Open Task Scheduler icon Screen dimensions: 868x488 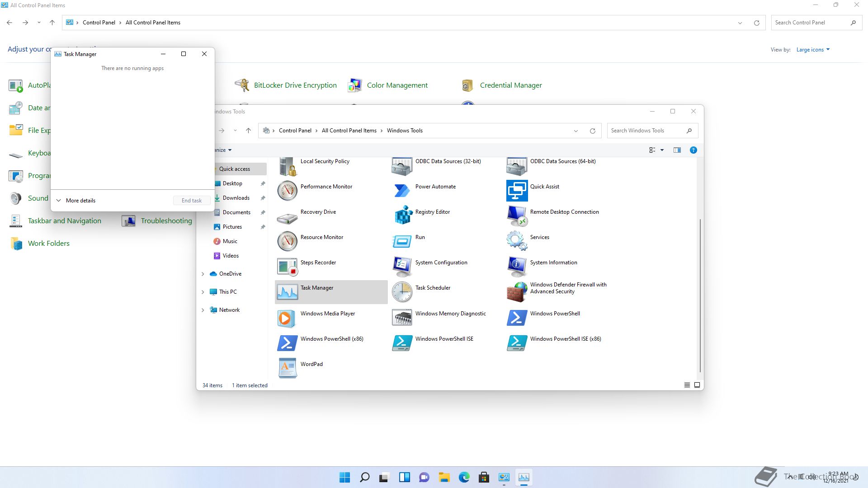tap(402, 292)
